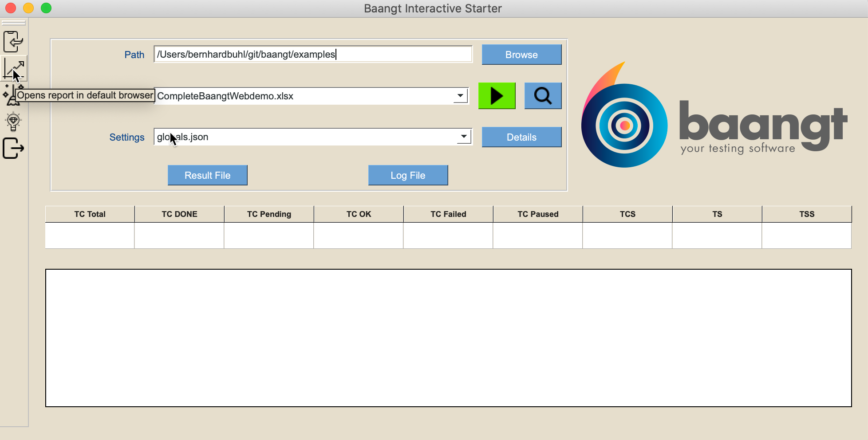The width and height of the screenshot is (868, 440).
Task: Minimize the window with yellow button
Action: click(x=28, y=8)
